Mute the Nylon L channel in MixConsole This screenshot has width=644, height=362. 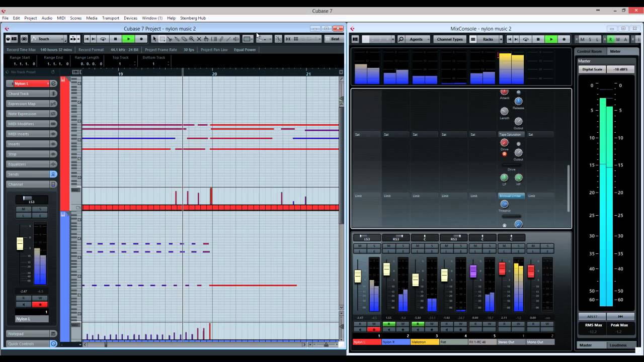point(359,245)
